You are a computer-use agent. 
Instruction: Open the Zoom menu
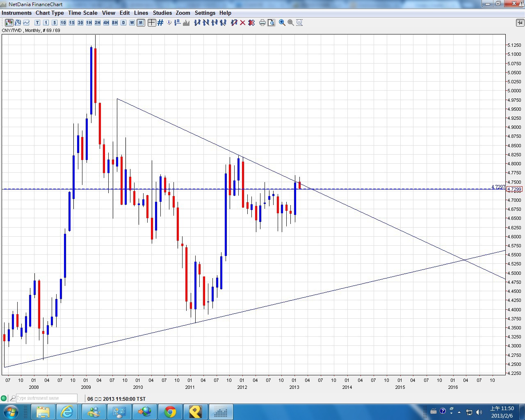[183, 13]
